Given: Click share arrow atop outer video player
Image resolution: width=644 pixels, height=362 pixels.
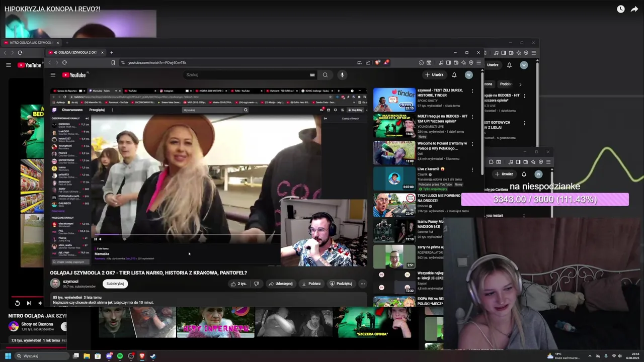Looking at the screenshot, I should click(x=634, y=9).
